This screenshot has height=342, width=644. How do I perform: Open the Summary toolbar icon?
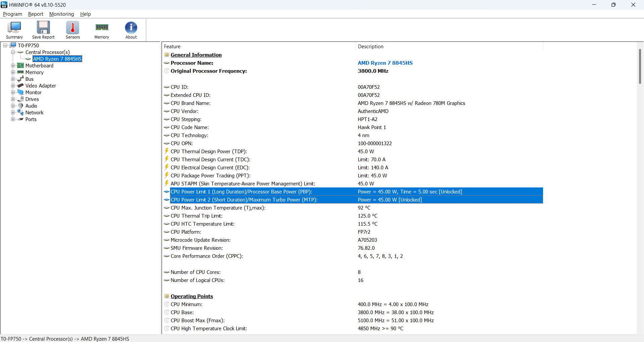click(x=14, y=30)
